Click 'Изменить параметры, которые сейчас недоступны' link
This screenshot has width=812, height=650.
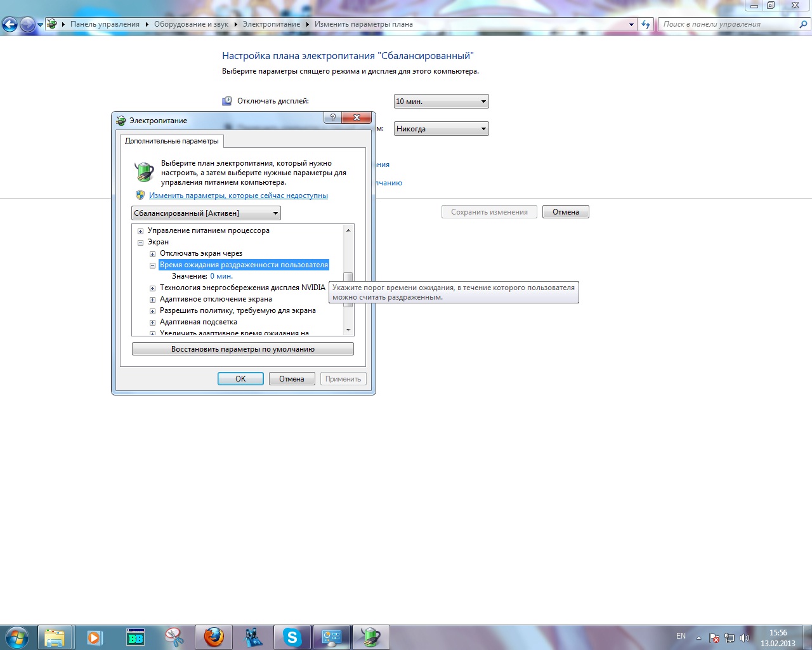pos(238,196)
